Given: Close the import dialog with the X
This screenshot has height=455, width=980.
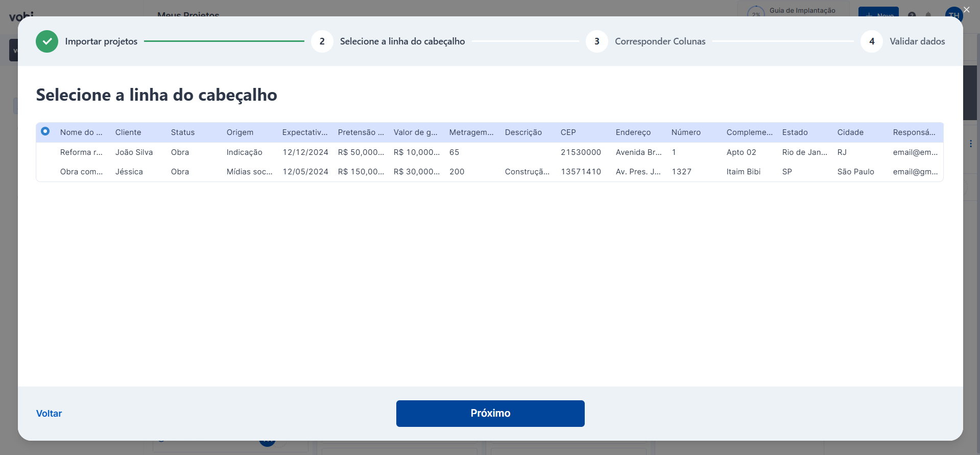Looking at the screenshot, I should click(x=966, y=10).
